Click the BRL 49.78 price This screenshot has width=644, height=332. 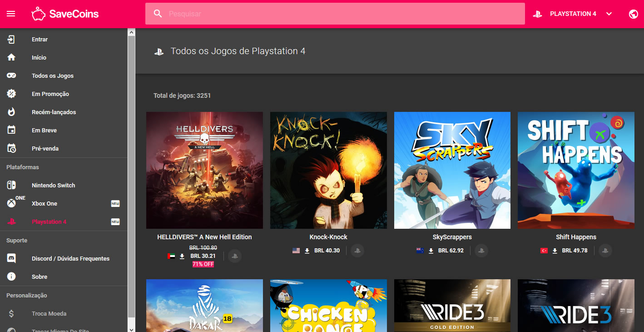(575, 251)
